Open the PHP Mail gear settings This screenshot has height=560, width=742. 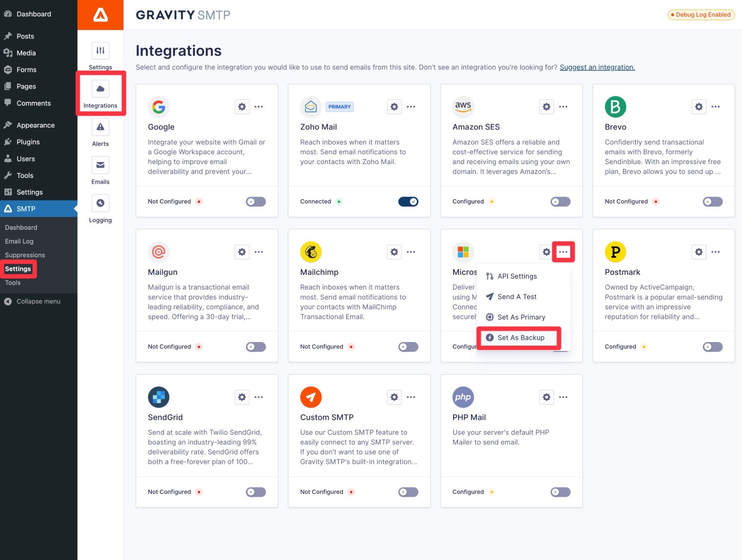coord(547,397)
